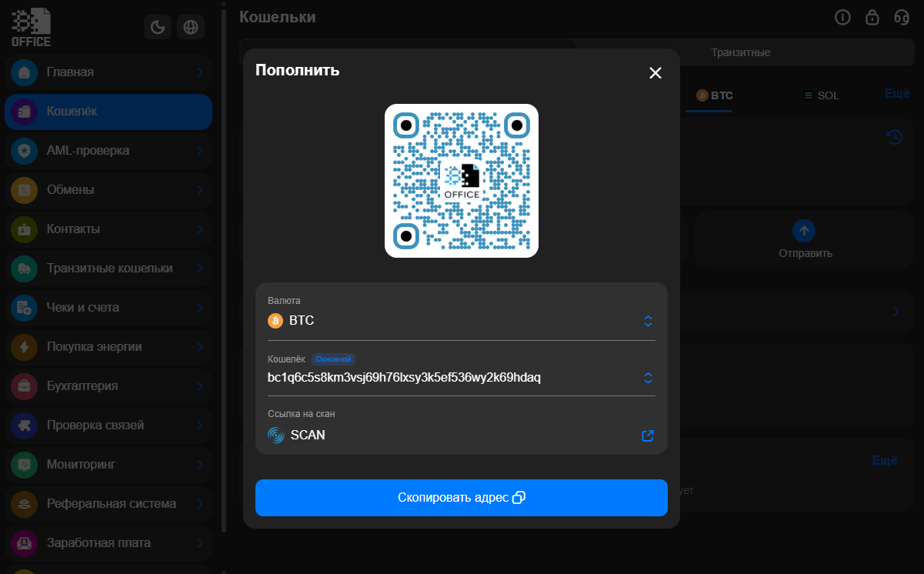This screenshot has width=924, height=574.
Task: Open the Валюта BTC dropdown
Action: (462, 321)
